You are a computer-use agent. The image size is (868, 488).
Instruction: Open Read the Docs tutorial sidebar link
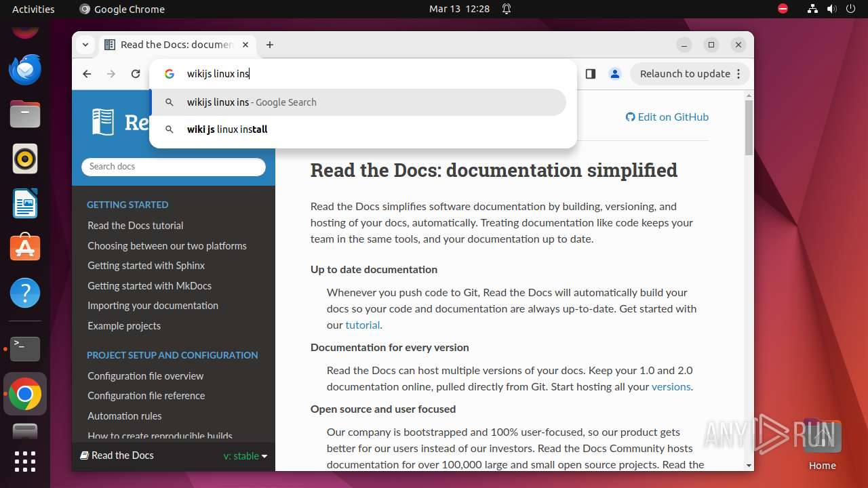click(x=136, y=226)
